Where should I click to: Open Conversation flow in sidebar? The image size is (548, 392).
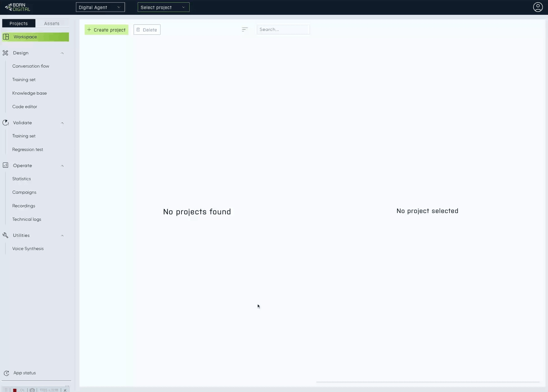coord(31,66)
